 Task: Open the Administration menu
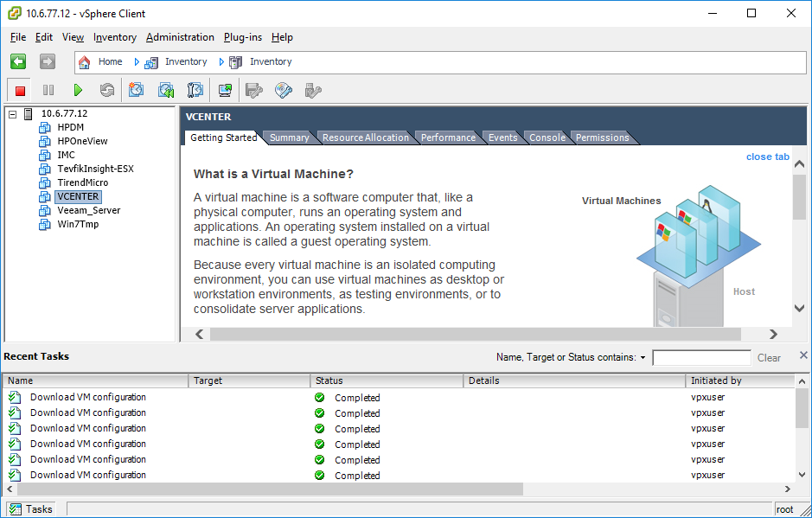tap(180, 37)
